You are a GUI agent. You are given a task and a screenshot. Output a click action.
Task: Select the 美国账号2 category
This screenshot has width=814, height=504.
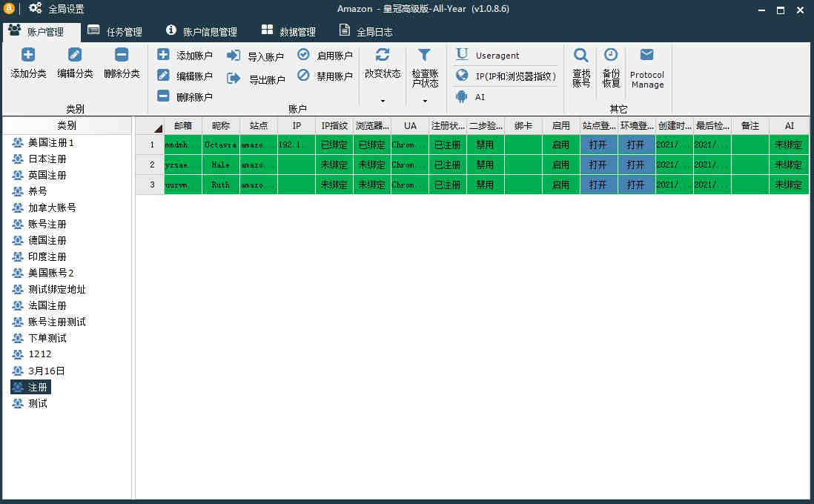pos(44,273)
